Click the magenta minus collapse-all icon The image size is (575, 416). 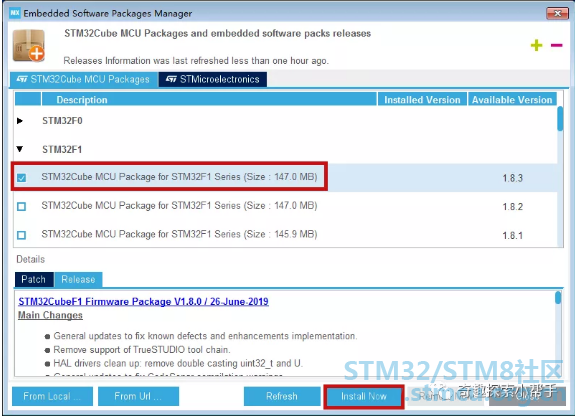[556, 45]
